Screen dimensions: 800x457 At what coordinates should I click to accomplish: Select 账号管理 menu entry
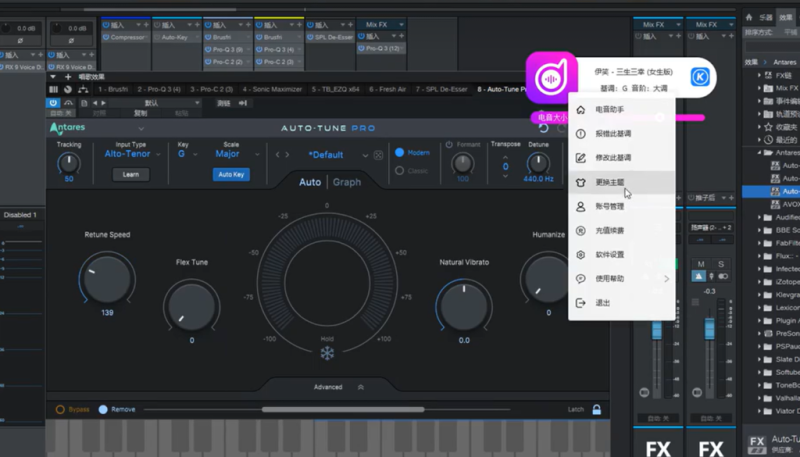click(x=622, y=206)
